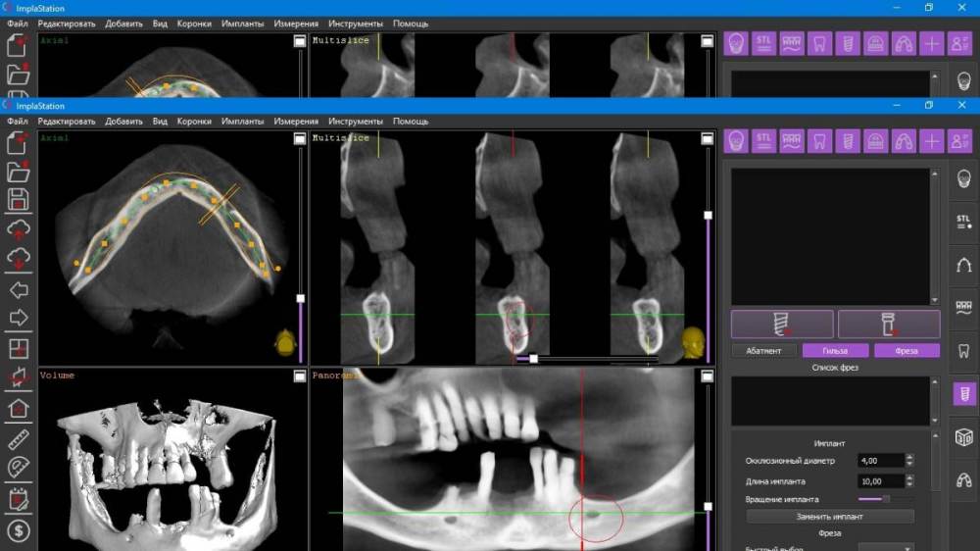The width and height of the screenshot is (980, 551).
Task: Open the 3D cube panel in right sidebar
Action: coord(963,436)
